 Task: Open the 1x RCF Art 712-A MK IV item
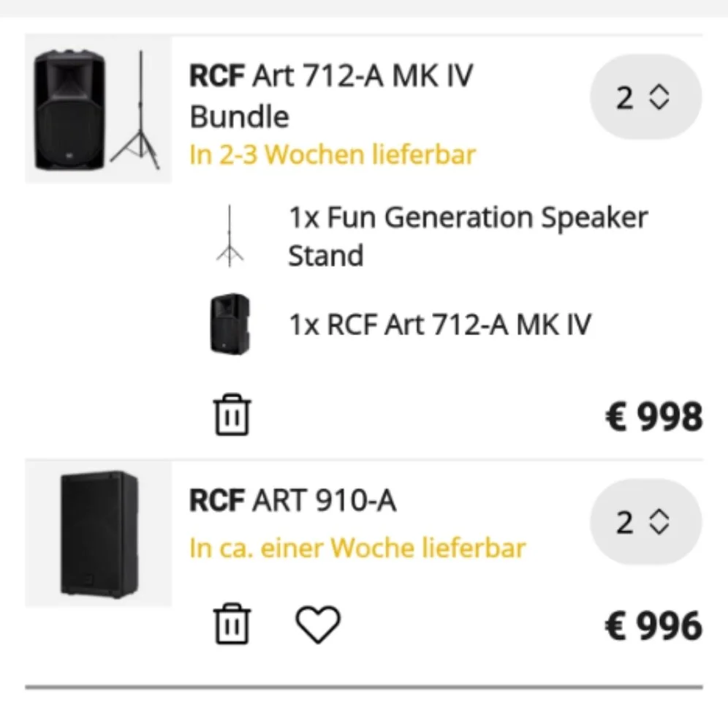(439, 324)
